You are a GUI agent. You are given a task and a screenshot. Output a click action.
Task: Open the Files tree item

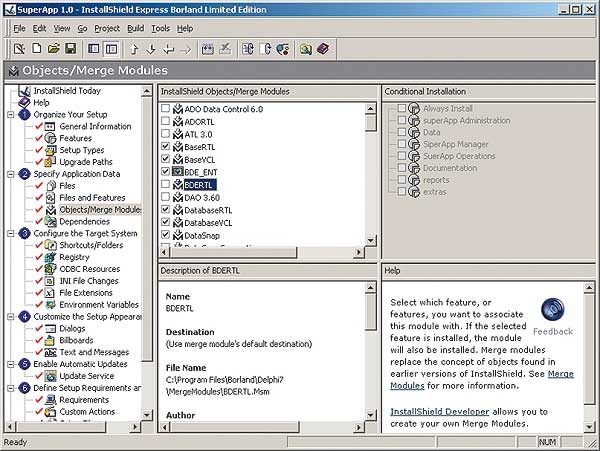pos(67,186)
